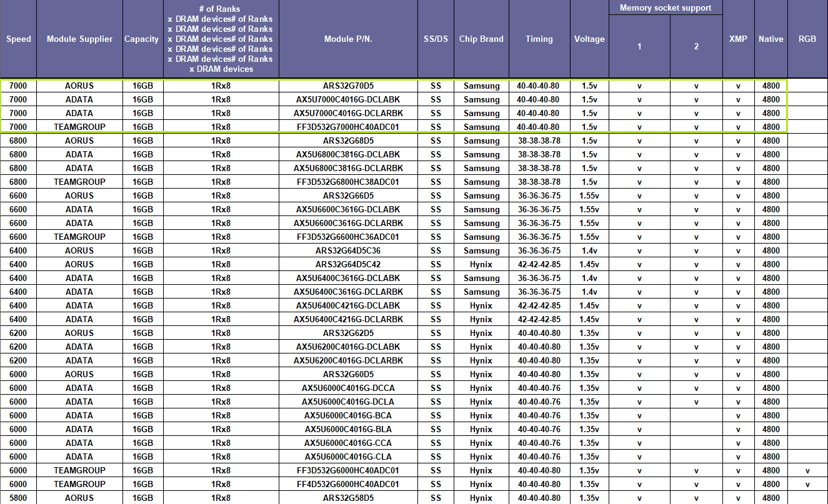Click the Speed column header
Viewport: 828px width, 504px height.
tap(19, 39)
